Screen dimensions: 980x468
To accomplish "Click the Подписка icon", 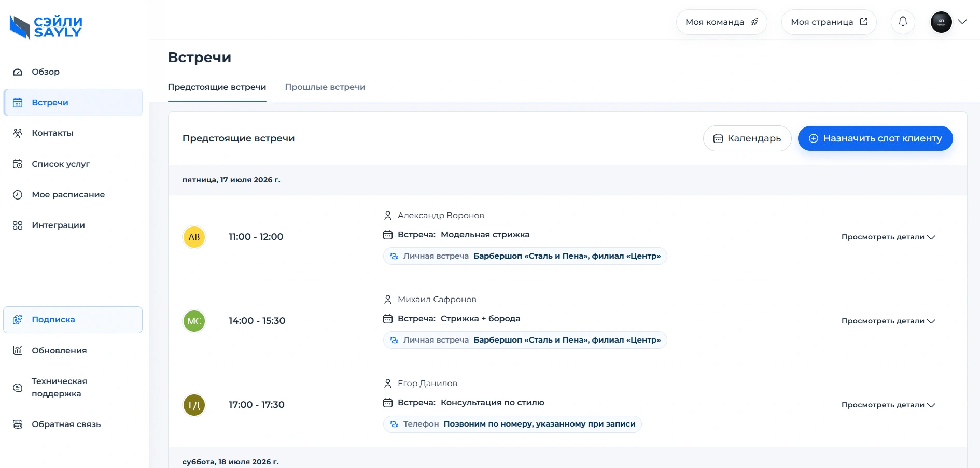I will [x=18, y=320].
